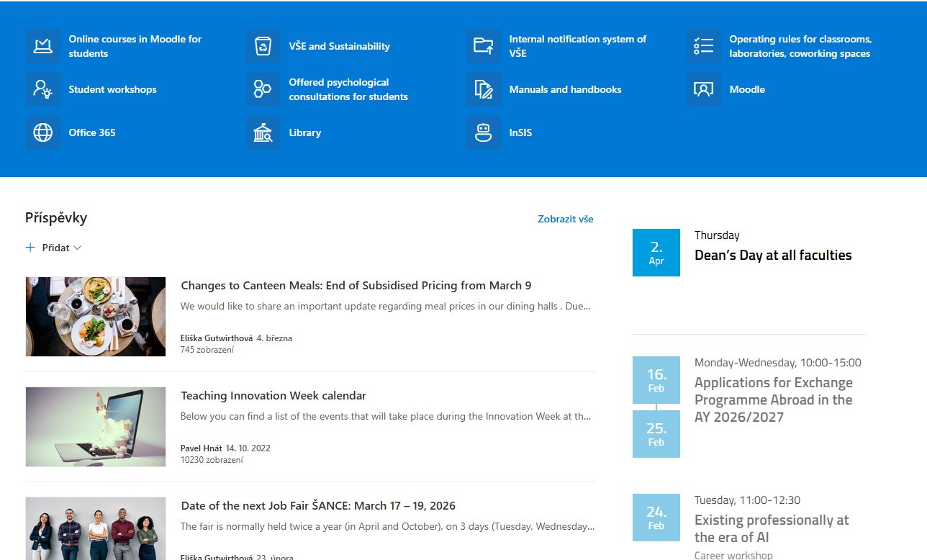Click the Online courses in Moodle icon
Viewport: 927px width, 560px height.
pyautogui.click(x=43, y=46)
